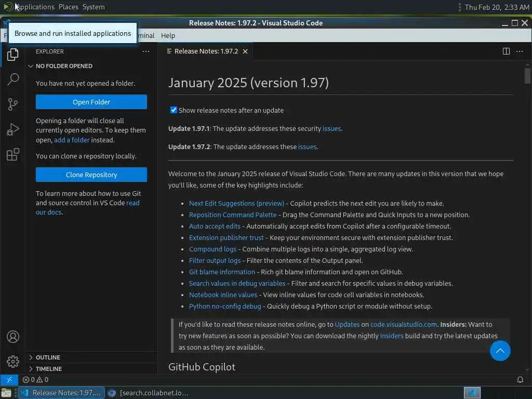Viewport: 532px width, 399px height.
Task: Open the Places menu
Action: [68, 7]
